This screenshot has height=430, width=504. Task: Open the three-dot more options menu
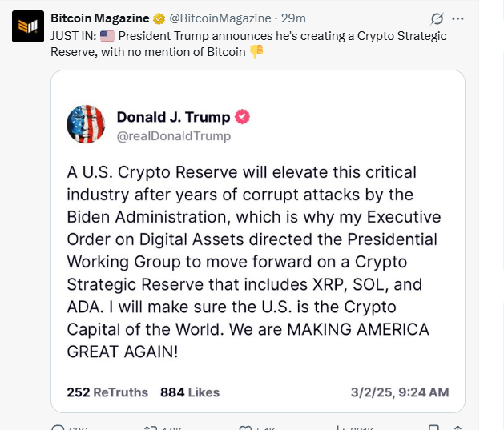pos(458,18)
